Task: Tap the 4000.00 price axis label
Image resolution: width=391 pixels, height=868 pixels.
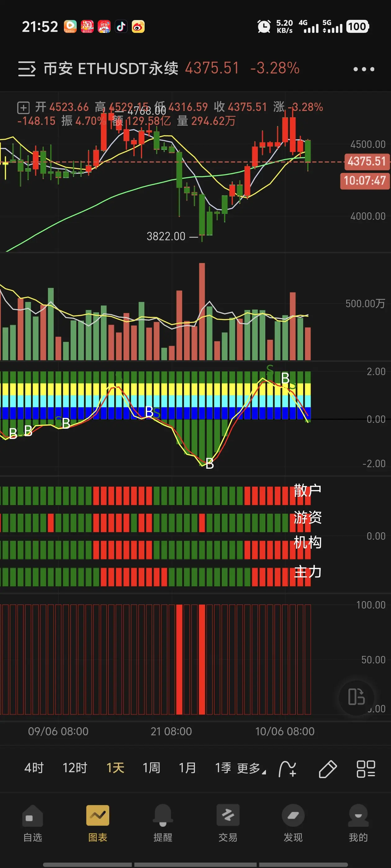Action: (368, 216)
